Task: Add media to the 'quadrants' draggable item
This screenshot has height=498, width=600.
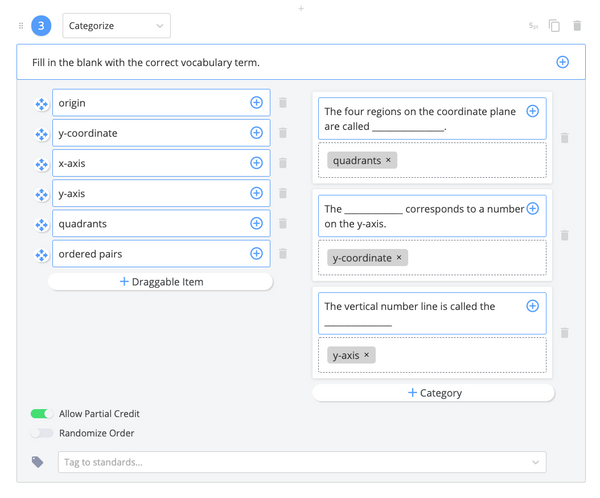Action: point(256,223)
